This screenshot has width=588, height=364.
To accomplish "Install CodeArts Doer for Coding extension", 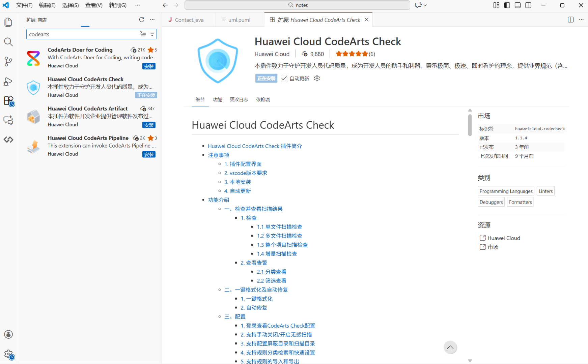I will click(149, 66).
